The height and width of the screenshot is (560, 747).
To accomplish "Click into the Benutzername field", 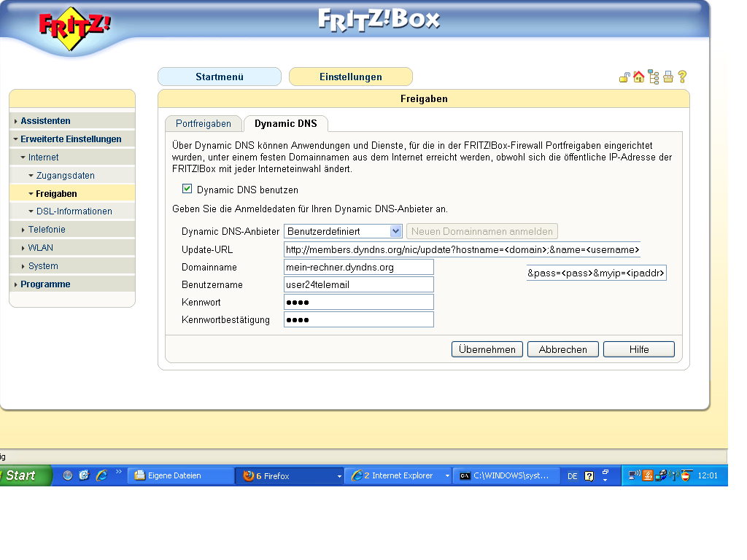I will (359, 285).
